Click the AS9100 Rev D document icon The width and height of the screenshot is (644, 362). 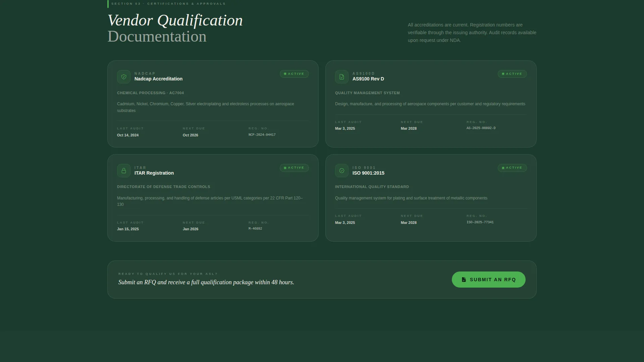click(342, 77)
